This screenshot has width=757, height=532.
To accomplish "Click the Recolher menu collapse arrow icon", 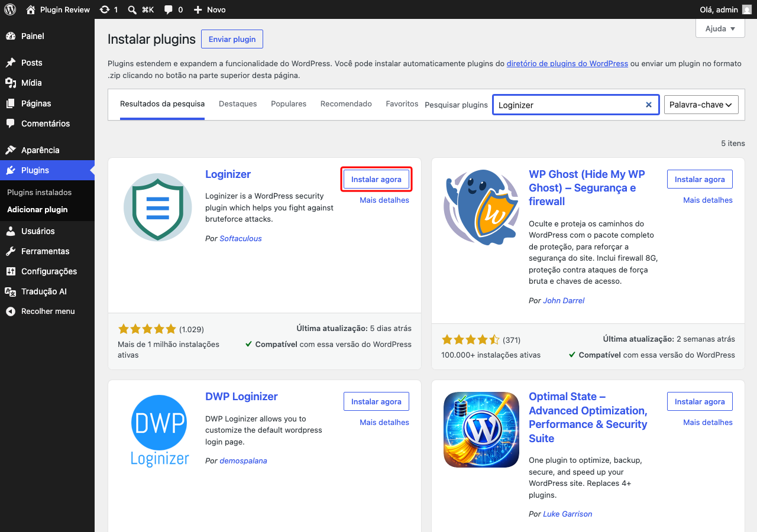I will 11,312.
